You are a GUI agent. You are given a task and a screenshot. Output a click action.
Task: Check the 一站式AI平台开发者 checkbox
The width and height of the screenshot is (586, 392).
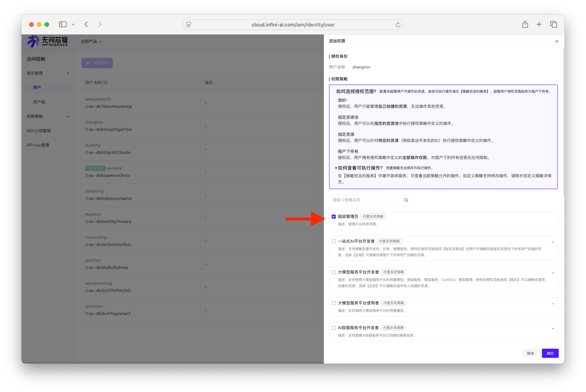pyautogui.click(x=334, y=241)
